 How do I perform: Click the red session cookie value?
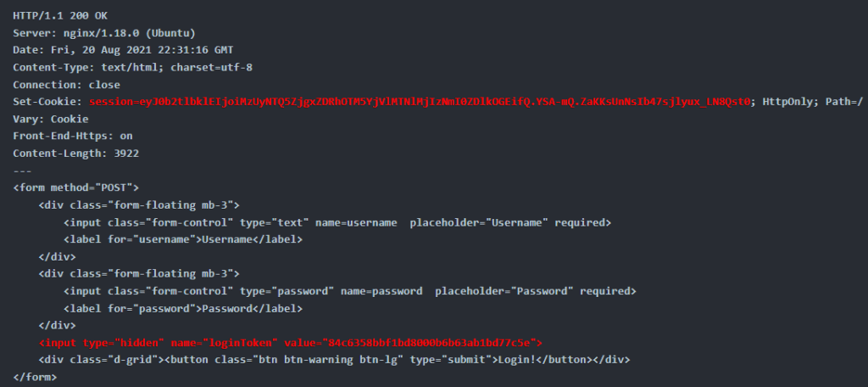(420, 102)
